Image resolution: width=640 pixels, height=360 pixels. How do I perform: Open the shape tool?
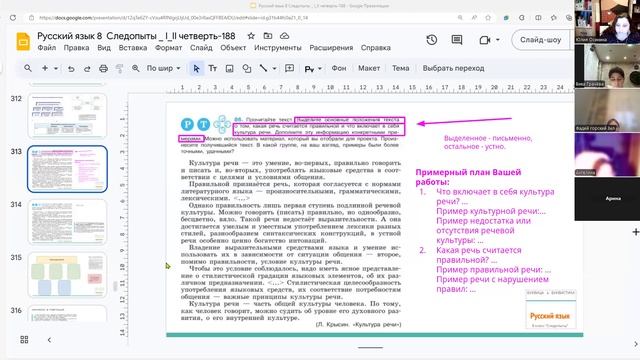pyautogui.click(x=247, y=69)
